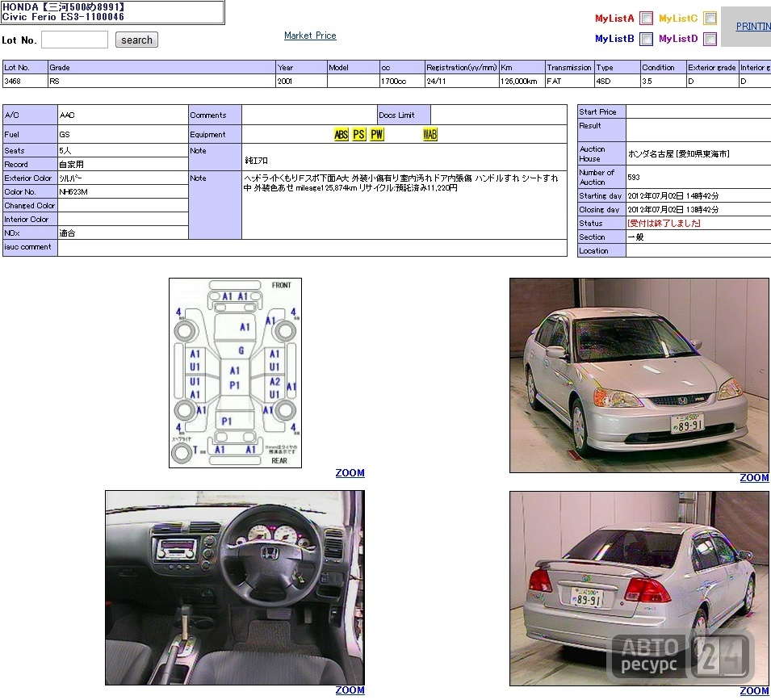771x700 pixels.
Task: Click the Start Price label
Action: point(597,111)
